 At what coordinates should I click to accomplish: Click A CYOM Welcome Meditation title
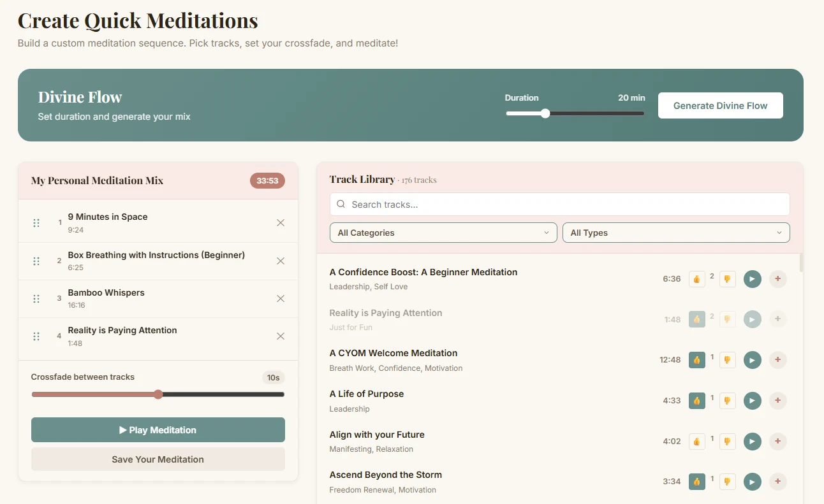click(394, 353)
